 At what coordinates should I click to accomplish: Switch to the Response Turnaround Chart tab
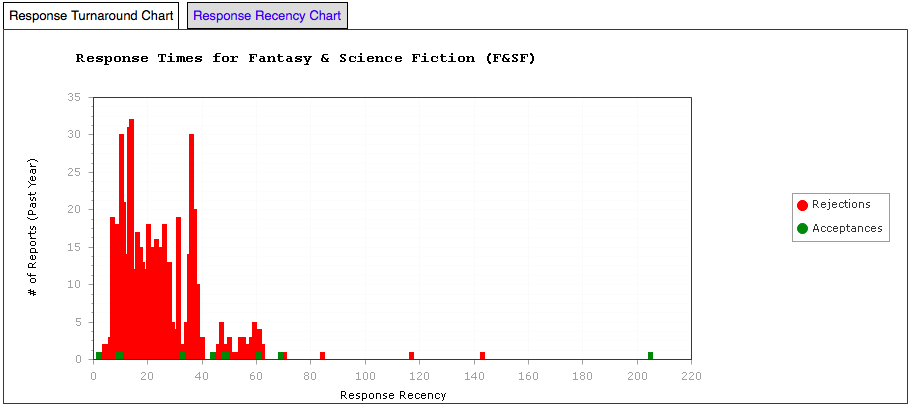[x=91, y=16]
